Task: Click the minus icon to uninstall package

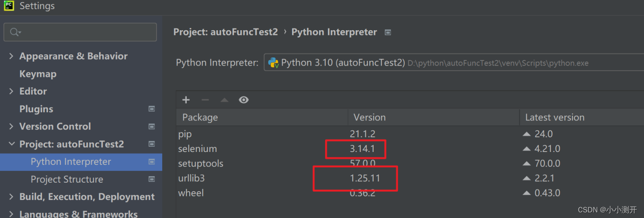Action: point(205,100)
